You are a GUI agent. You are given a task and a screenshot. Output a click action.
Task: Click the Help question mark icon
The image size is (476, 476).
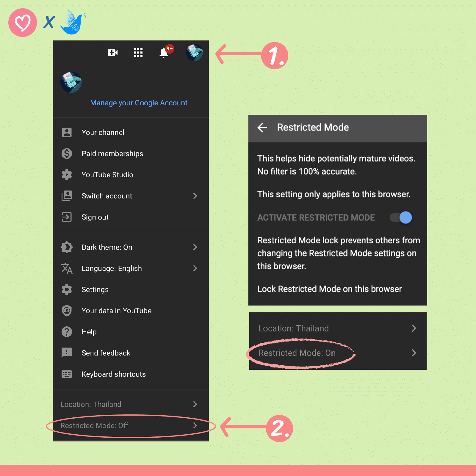67,332
